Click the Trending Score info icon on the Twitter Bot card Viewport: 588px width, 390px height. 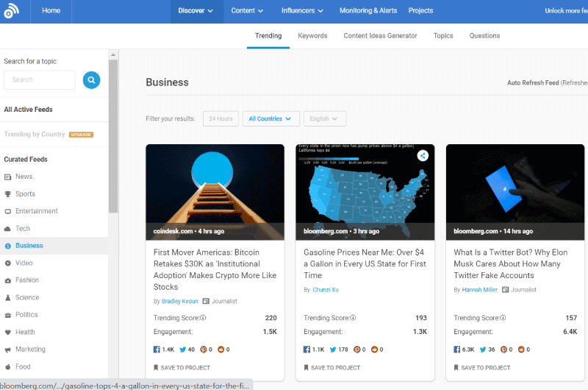point(503,318)
